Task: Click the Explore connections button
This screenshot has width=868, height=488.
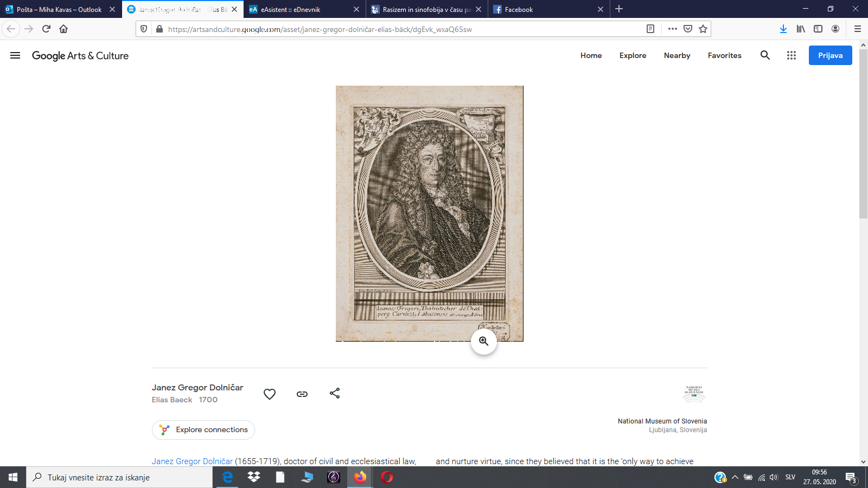Action: tap(203, 430)
